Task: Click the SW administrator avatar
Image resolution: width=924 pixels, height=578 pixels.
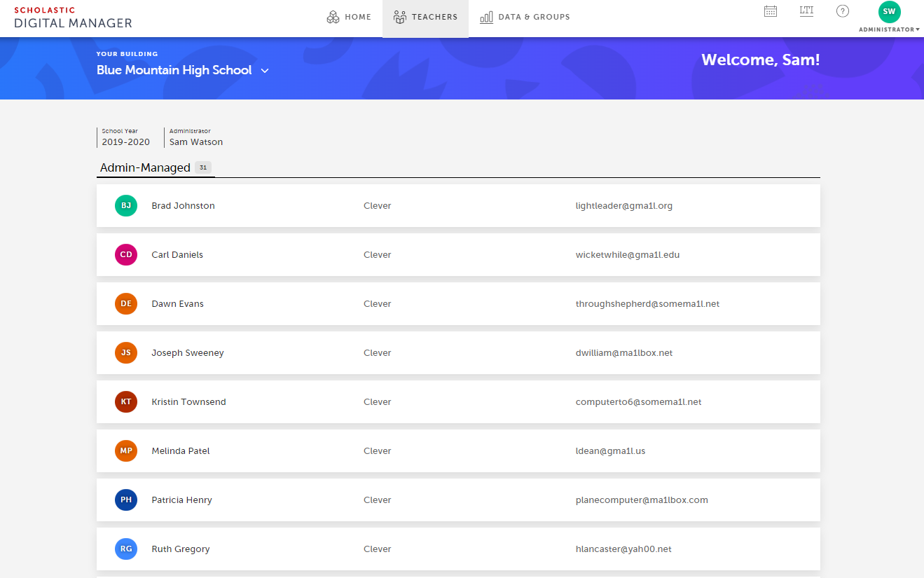Action: 889,12
